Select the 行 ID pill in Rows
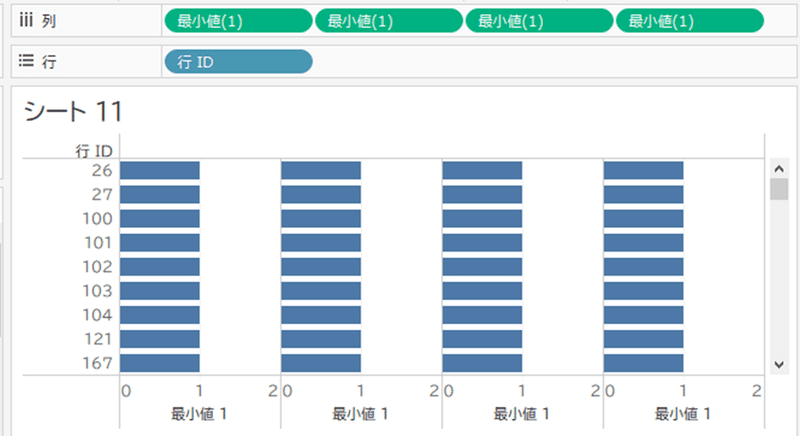 (238, 62)
